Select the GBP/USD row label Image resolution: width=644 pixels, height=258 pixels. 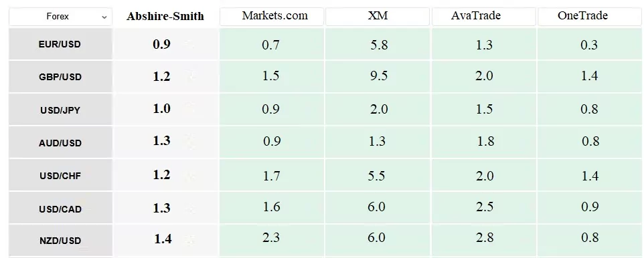coord(60,77)
